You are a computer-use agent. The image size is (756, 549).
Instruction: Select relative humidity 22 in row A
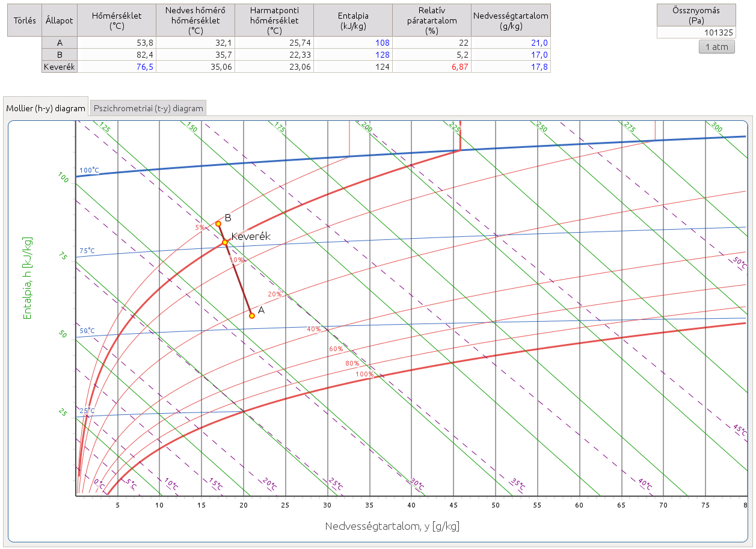coord(432,43)
